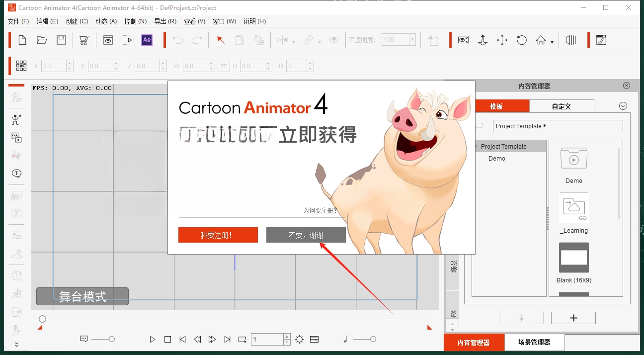Toggle the W-H aspect ratio lock
644x355 pixels.
coord(223,66)
